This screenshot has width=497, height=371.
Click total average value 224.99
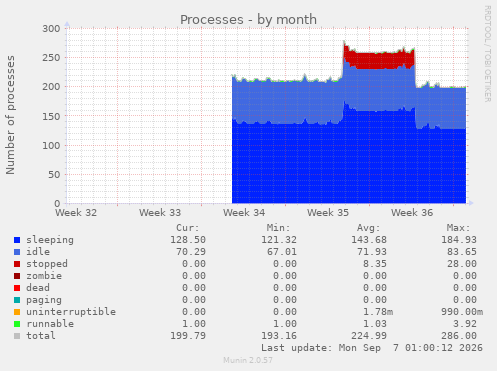369,336
